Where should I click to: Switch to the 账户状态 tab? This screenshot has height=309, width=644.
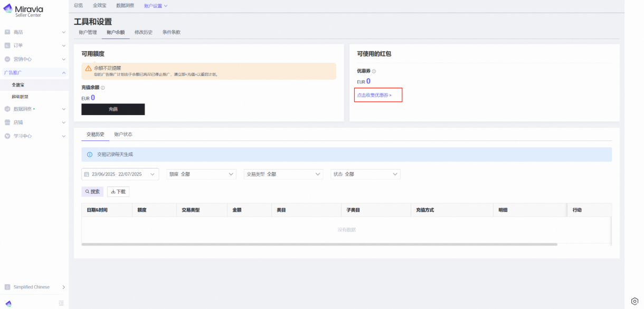(x=123, y=134)
